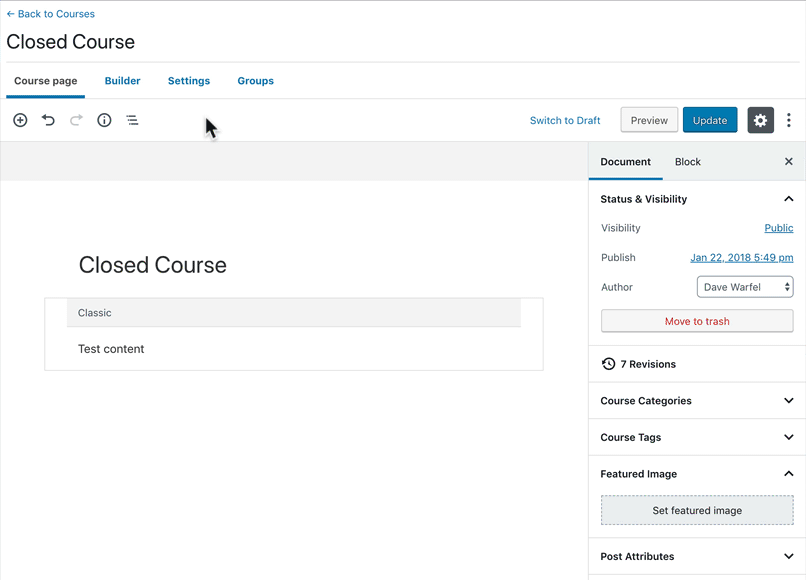
Task: Click the Test content text block
Action: 111,349
